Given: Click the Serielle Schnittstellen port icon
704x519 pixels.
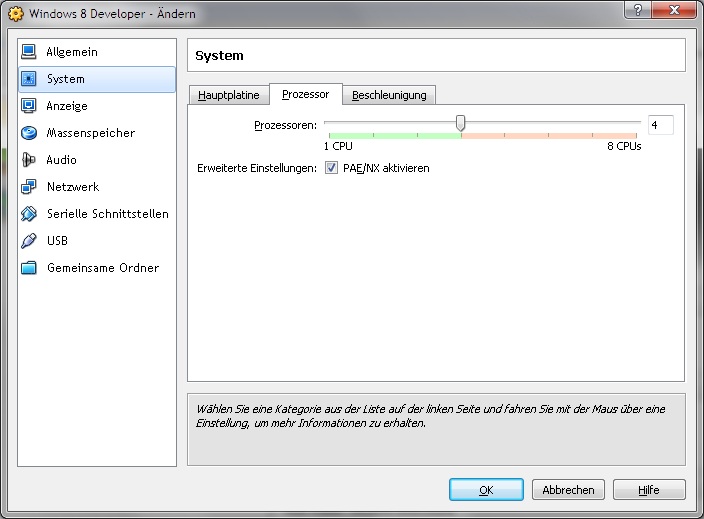Looking at the screenshot, I should [x=29, y=214].
